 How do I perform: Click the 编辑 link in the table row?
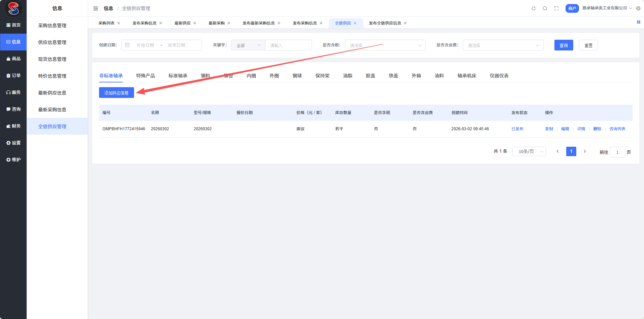(x=565, y=129)
